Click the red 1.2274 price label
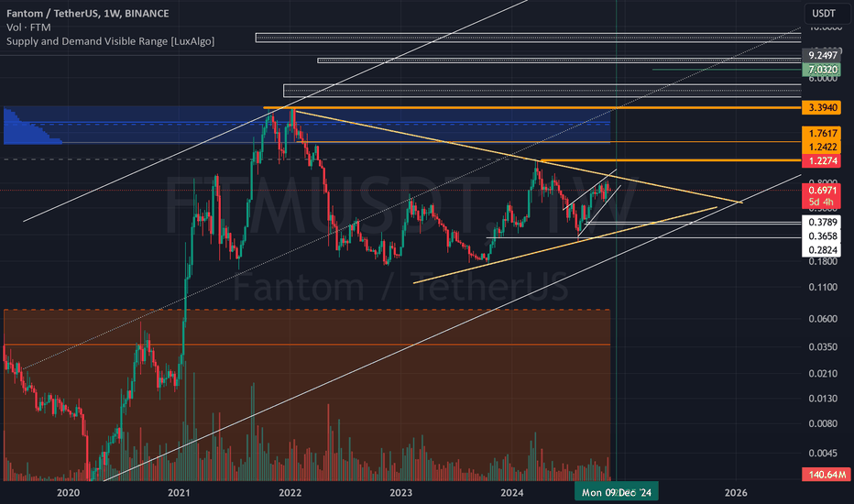Image resolution: width=854 pixels, height=504 pixels. pos(823,160)
